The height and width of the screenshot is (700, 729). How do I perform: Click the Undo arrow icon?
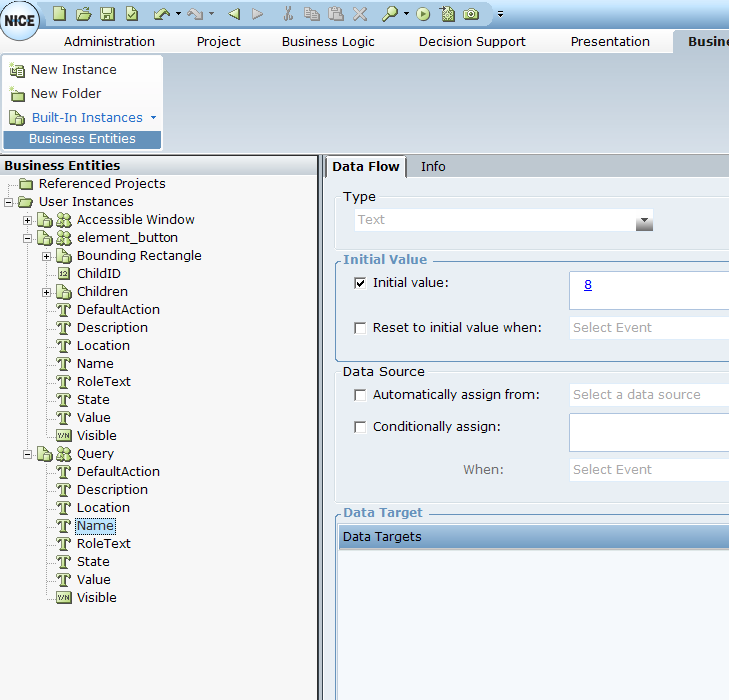coord(161,14)
